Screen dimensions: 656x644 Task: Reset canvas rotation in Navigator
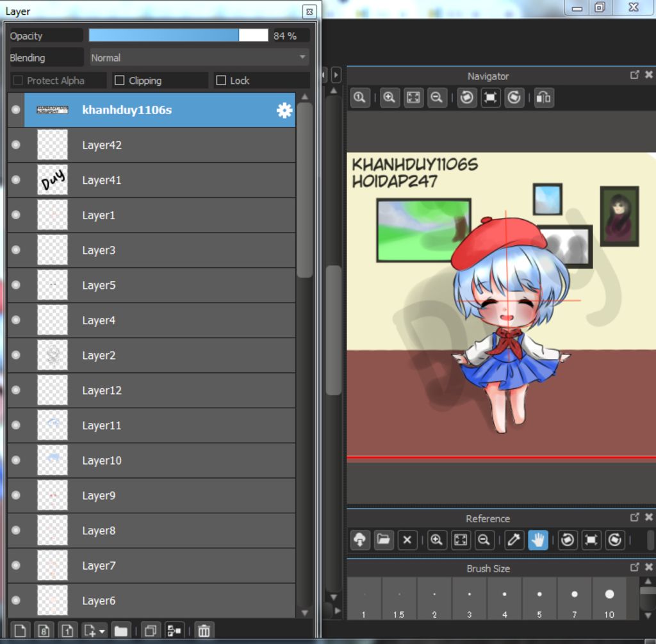coord(490,97)
